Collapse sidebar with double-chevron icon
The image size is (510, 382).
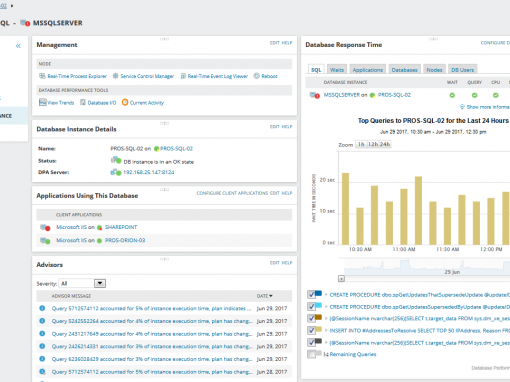tap(18, 46)
